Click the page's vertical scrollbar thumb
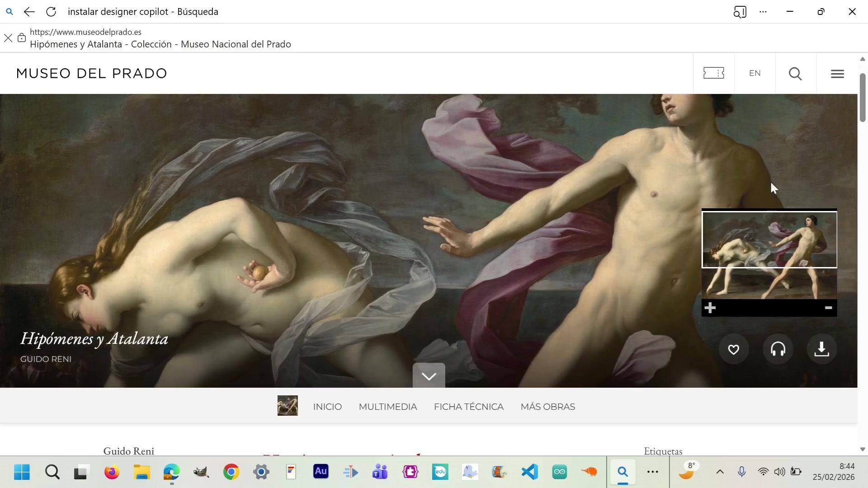This screenshot has height=488, width=868. coord(862,97)
